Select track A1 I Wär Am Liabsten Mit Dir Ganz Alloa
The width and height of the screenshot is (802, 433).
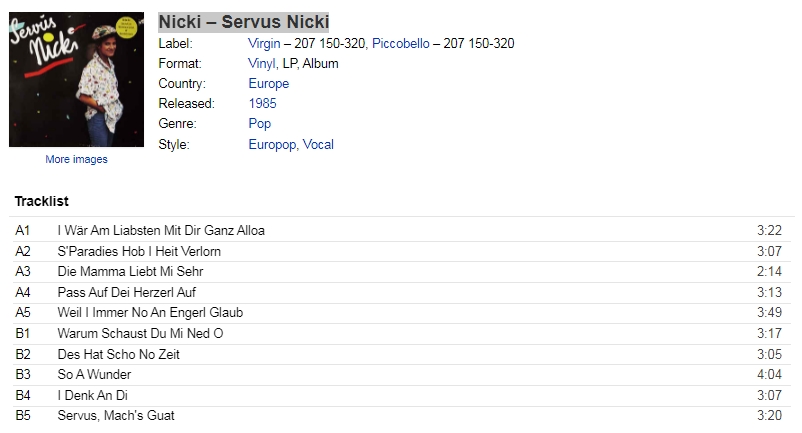click(402, 231)
